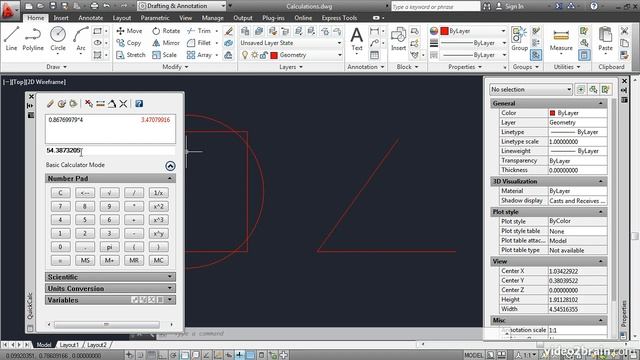
Task: Click the Linetype scale value 1.00000000
Action: 577,142
